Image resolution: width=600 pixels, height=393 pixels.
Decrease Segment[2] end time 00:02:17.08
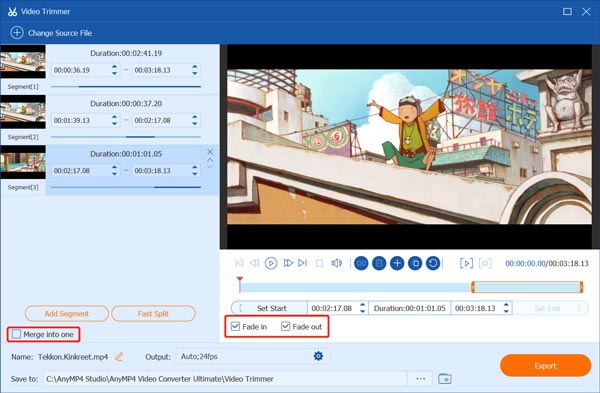(195, 123)
